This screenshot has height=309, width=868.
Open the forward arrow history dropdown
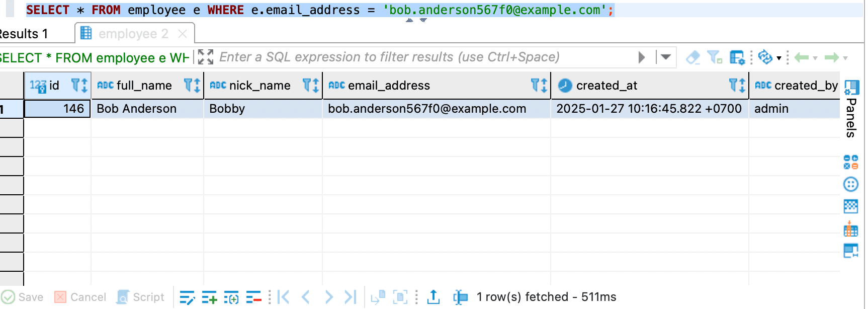[x=845, y=58]
